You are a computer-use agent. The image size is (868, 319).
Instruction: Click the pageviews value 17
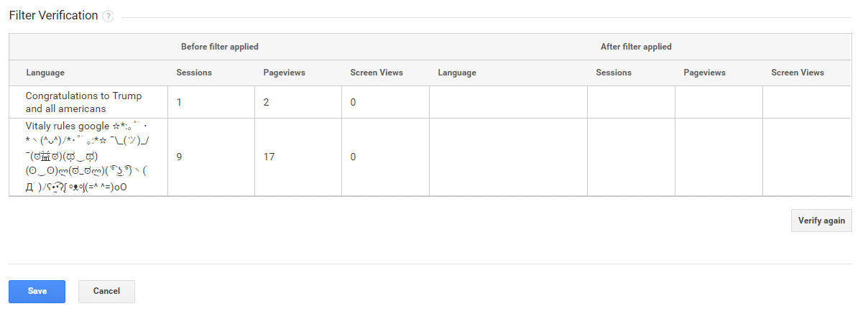click(269, 157)
